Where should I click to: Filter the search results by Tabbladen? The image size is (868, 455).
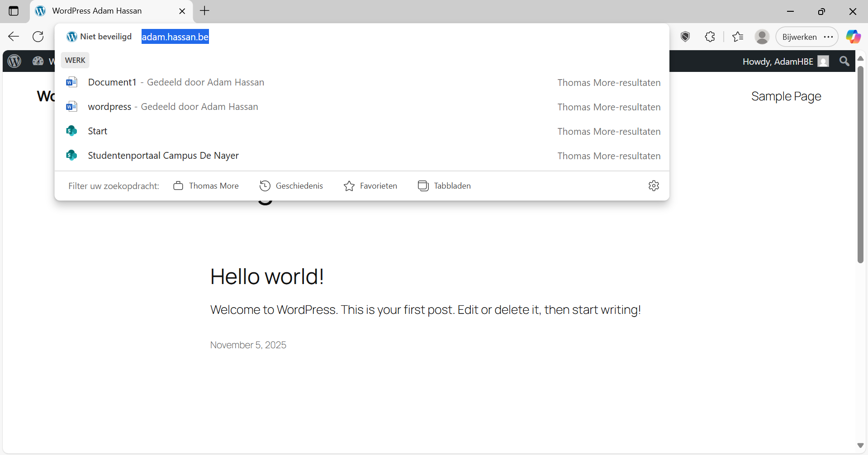tap(444, 185)
